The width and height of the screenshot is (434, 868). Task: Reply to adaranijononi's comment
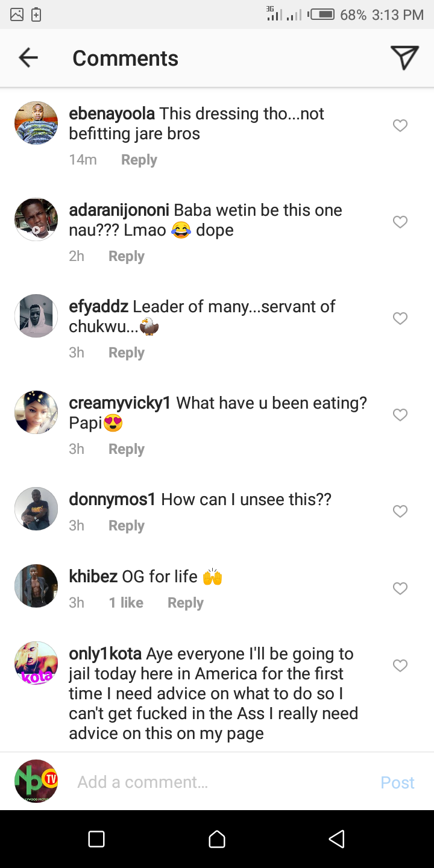[126, 256]
